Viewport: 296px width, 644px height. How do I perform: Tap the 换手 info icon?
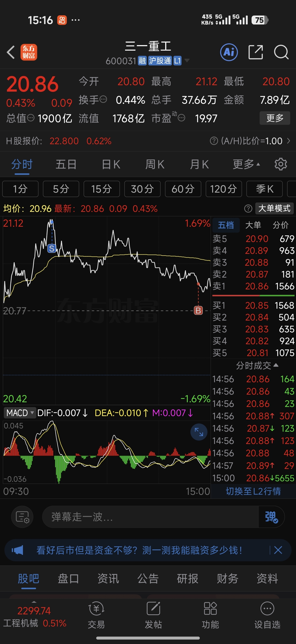(x=103, y=100)
